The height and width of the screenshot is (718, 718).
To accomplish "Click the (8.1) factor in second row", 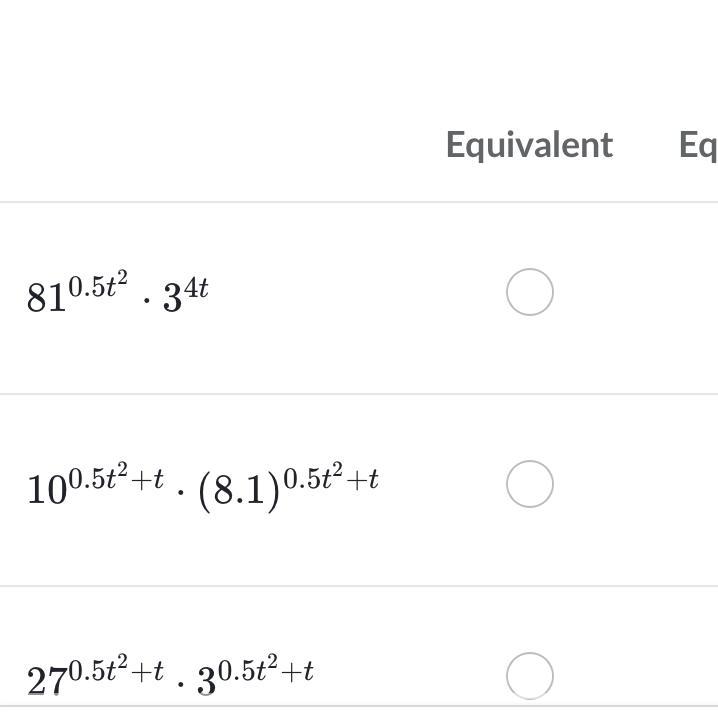I will [x=239, y=492].
